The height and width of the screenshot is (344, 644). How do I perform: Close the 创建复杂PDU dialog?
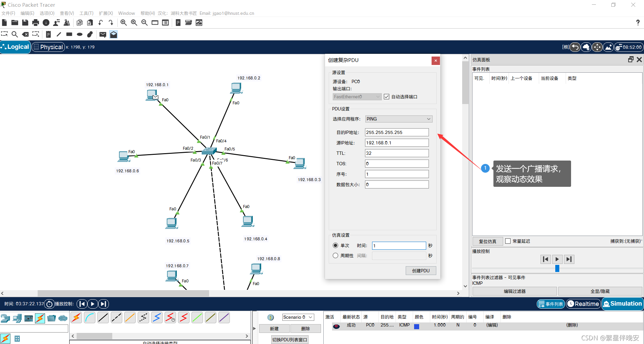[436, 61]
